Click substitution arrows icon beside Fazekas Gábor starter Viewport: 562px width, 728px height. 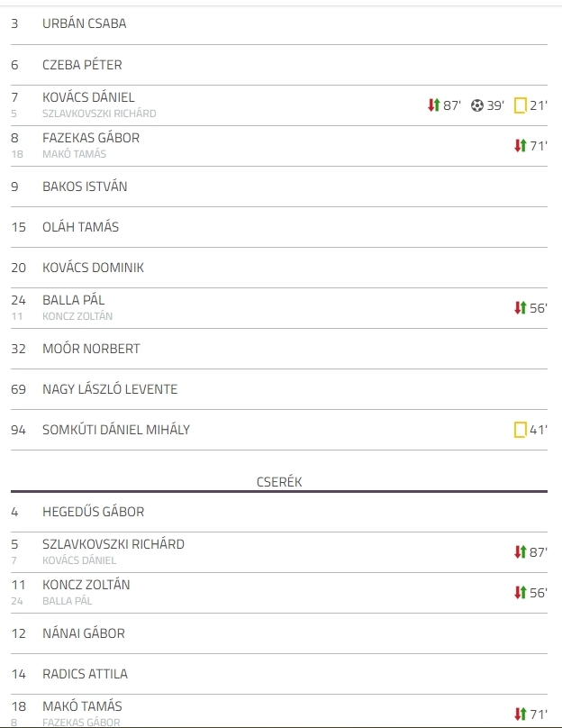[521, 146]
